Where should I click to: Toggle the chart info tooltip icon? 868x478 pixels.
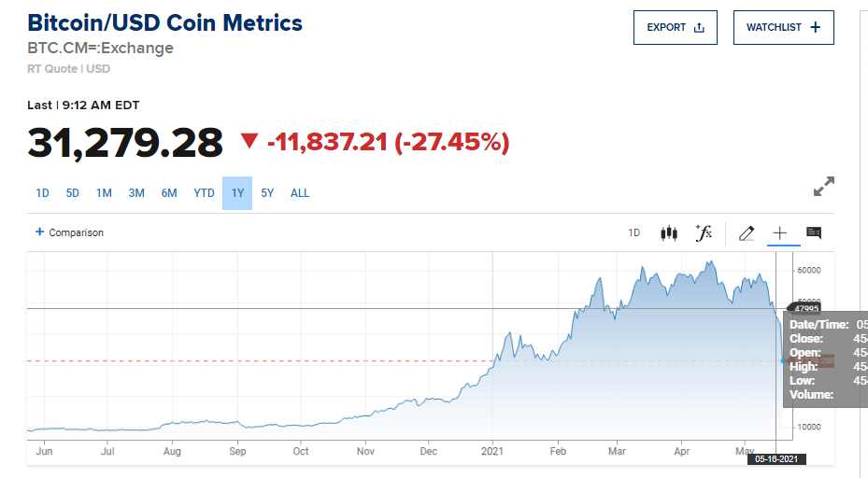click(814, 233)
